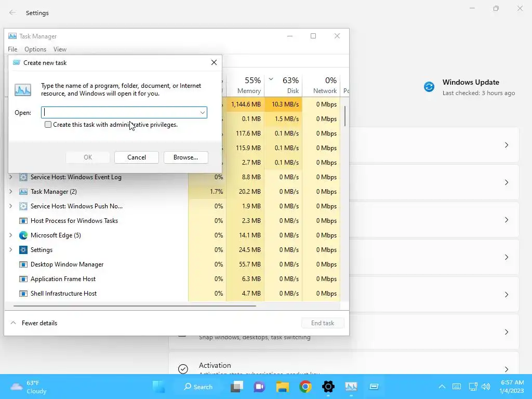The width and height of the screenshot is (532, 399).
Task: Open the Task Manager File menu
Action: (12, 49)
